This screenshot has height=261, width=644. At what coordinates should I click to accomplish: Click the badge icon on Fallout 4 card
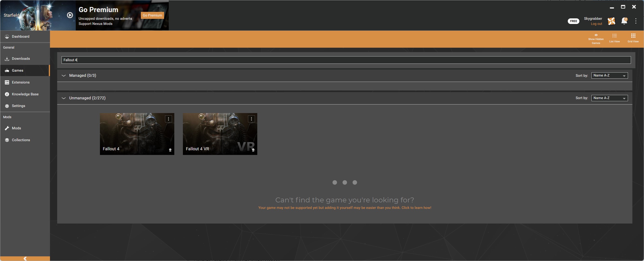click(170, 150)
